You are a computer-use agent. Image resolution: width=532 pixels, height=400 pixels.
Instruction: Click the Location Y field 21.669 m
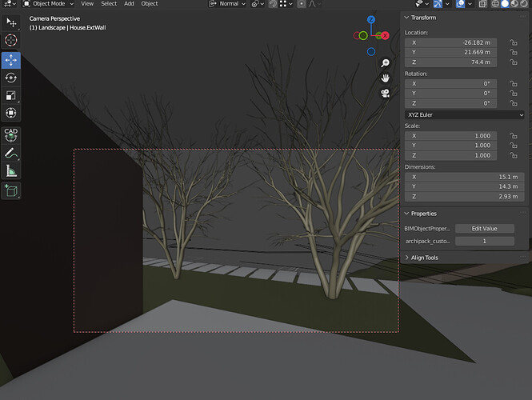450,52
